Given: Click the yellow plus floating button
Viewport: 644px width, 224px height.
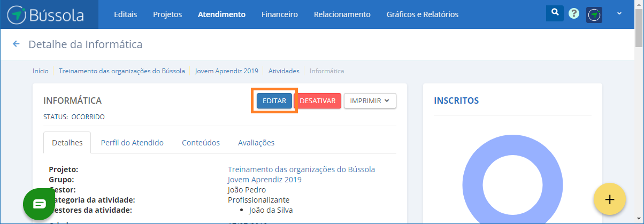Looking at the screenshot, I should point(609,199).
